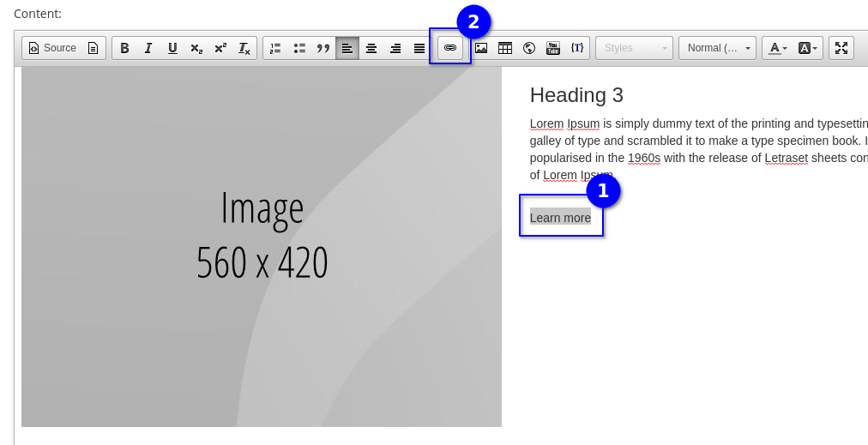Click the highlighted Learn more text

point(560,218)
